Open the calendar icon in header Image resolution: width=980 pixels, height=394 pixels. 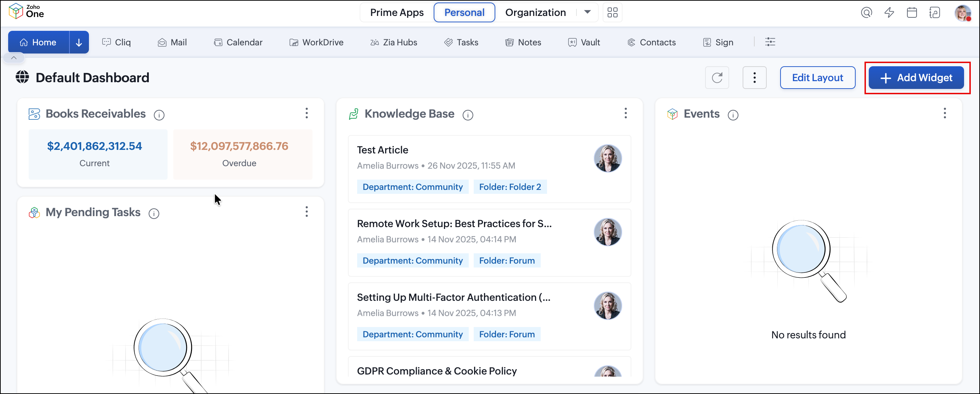(x=912, y=12)
